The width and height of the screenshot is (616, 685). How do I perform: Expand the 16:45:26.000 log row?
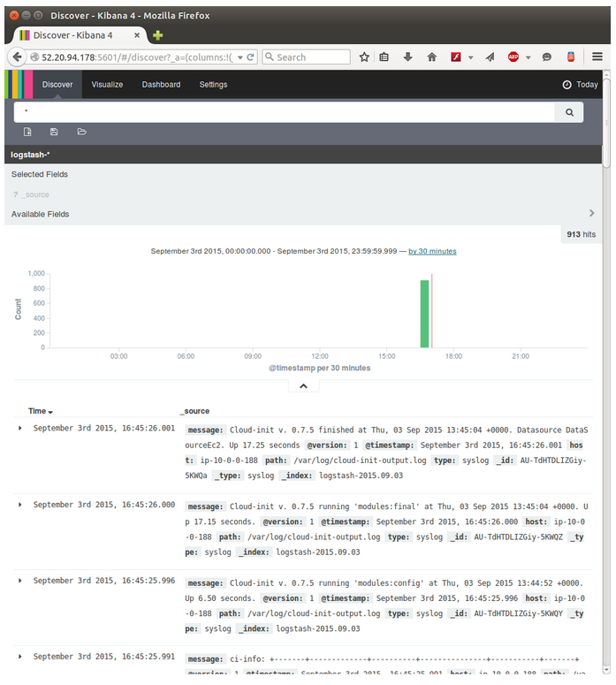(x=19, y=505)
